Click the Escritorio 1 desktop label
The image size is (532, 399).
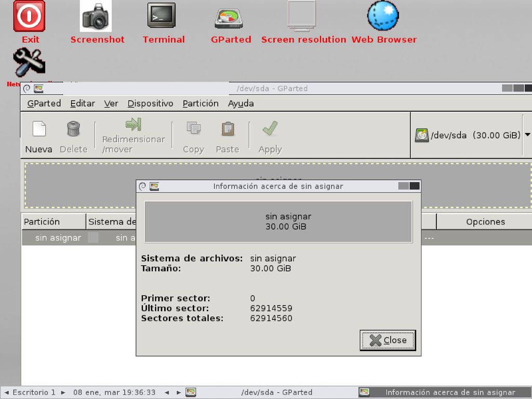coord(34,393)
